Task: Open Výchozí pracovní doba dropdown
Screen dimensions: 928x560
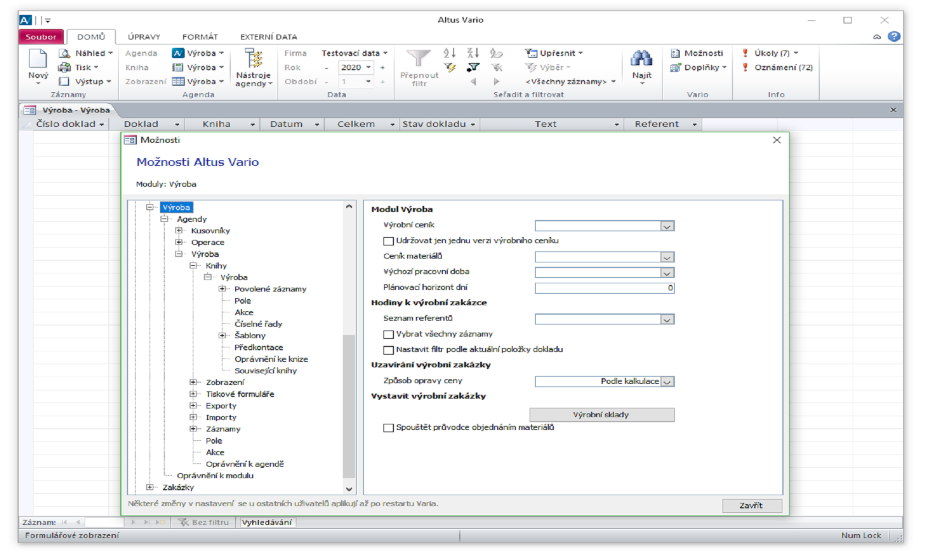Action: 667,272
